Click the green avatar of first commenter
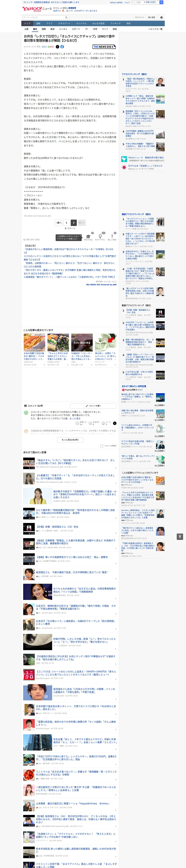Image resolution: width=186 pixels, height=868 pixels. 26,413
